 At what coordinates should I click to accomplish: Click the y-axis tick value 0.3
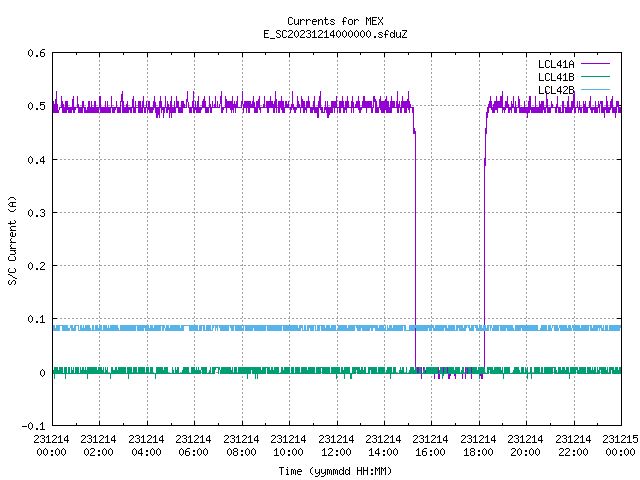click(36, 213)
